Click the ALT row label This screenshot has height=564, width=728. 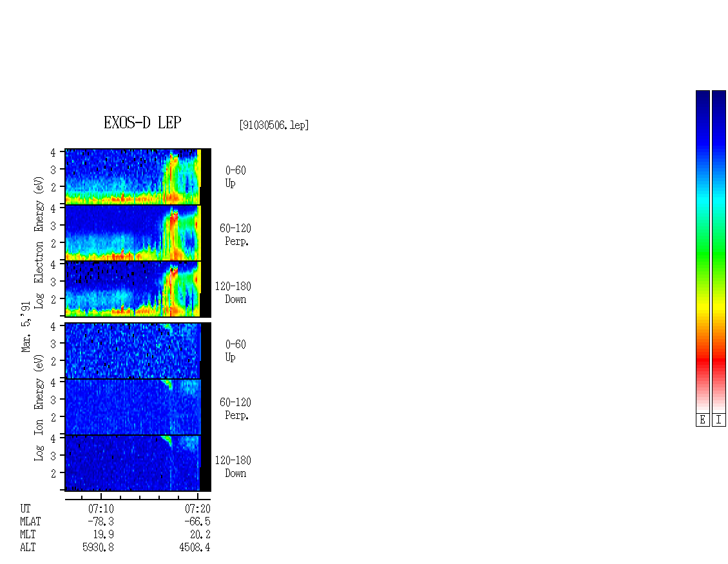pyautogui.click(x=28, y=548)
